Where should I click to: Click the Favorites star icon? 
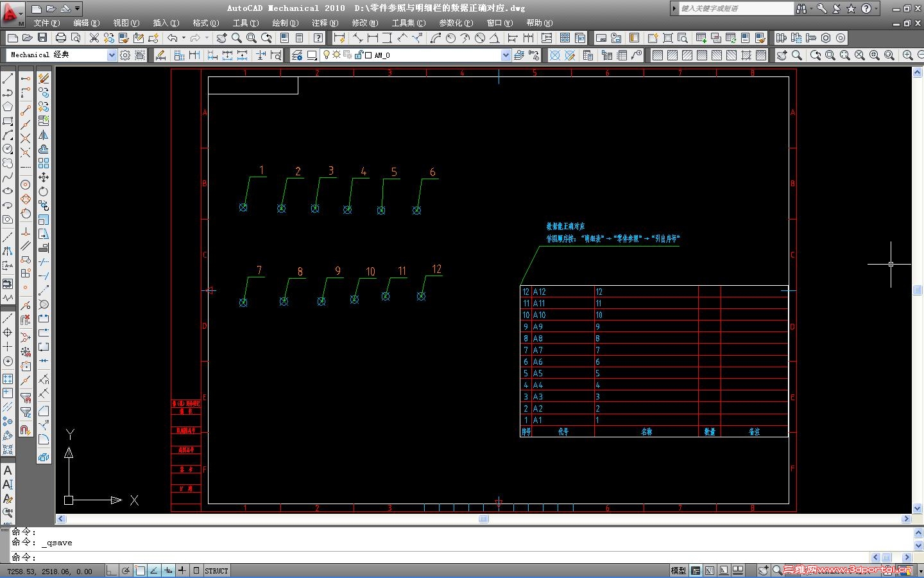pyautogui.click(x=851, y=8)
